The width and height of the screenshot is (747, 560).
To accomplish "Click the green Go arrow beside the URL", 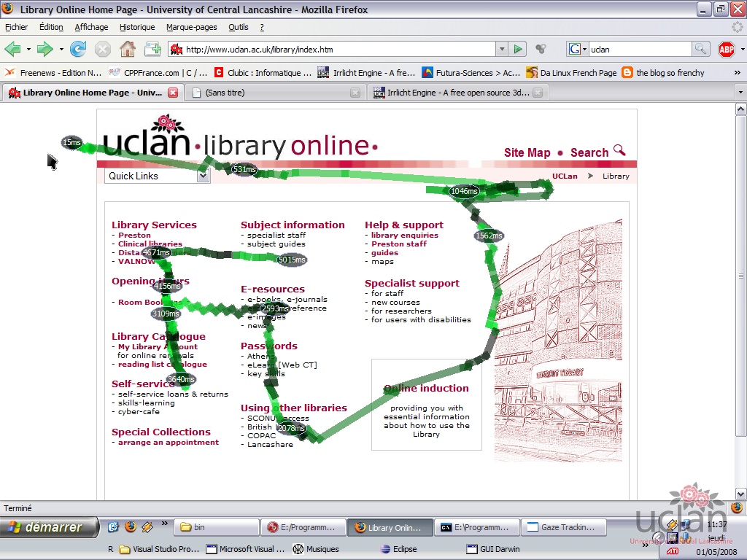I will point(518,49).
